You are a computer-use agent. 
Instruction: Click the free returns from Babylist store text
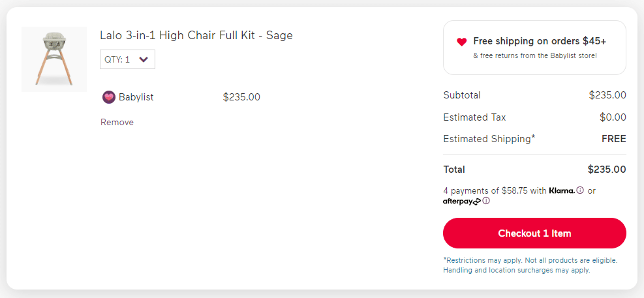click(535, 55)
